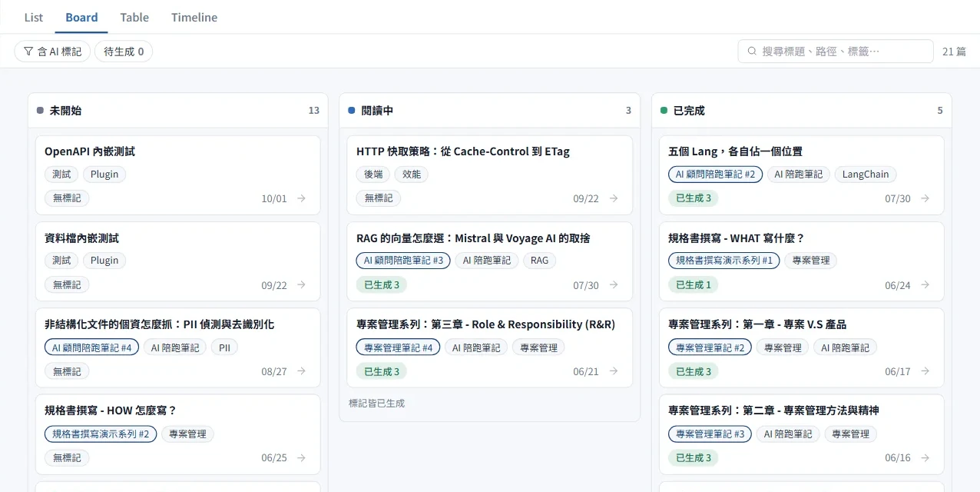Click the 未開始 column header
Viewport: 980px width, 492px height.
tap(178, 111)
